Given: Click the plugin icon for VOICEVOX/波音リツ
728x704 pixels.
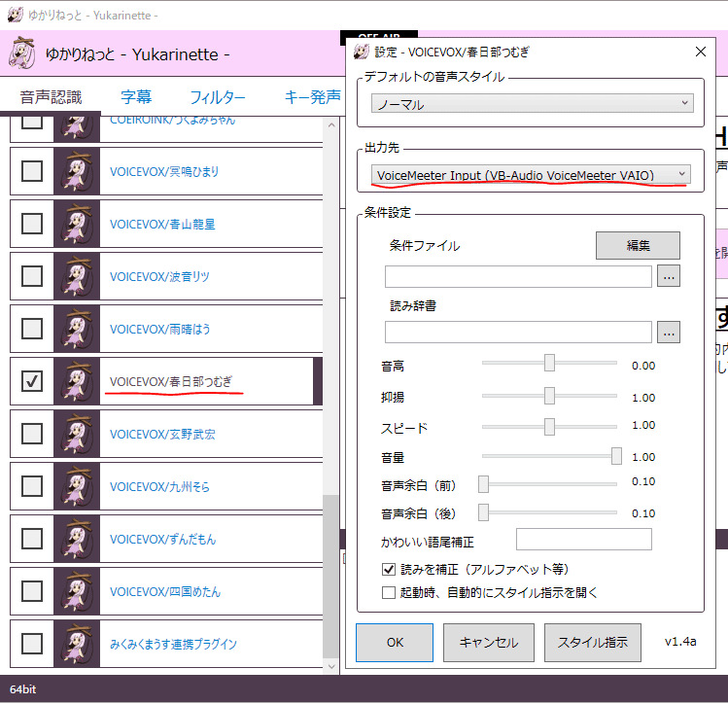Looking at the screenshot, I should click(x=77, y=276).
